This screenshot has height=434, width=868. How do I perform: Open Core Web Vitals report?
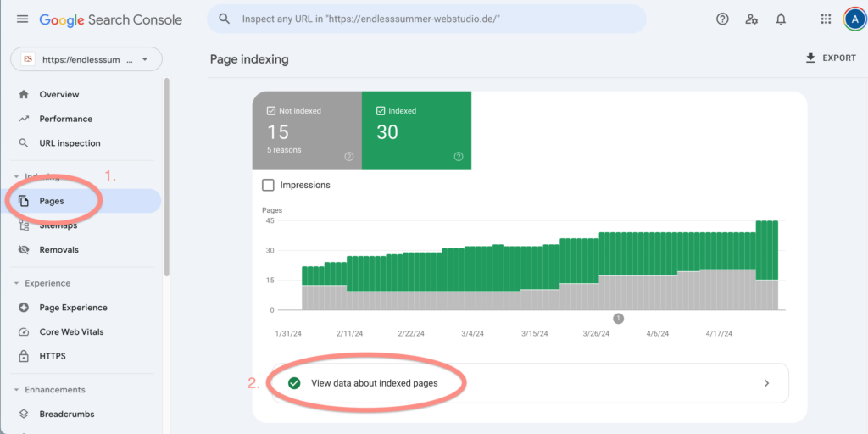pyautogui.click(x=71, y=332)
